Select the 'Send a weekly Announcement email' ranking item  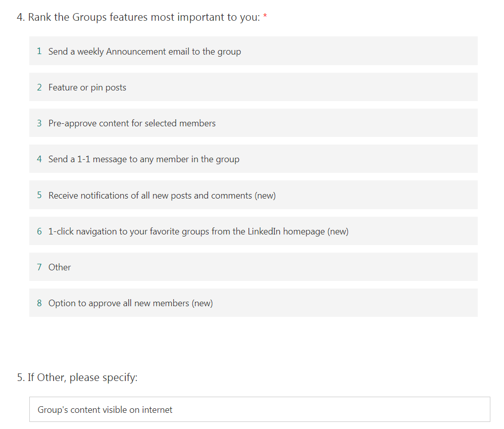tap(254, 51)
